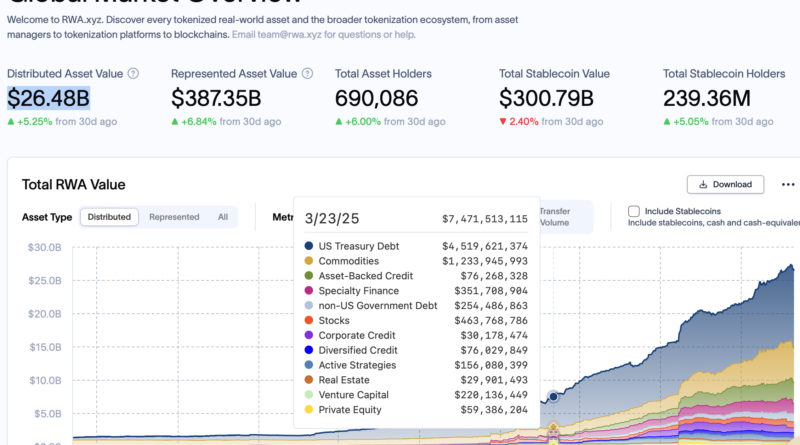Select the All asset type option
The width and height of the screenshot is (800, 445).
point(223,217)
